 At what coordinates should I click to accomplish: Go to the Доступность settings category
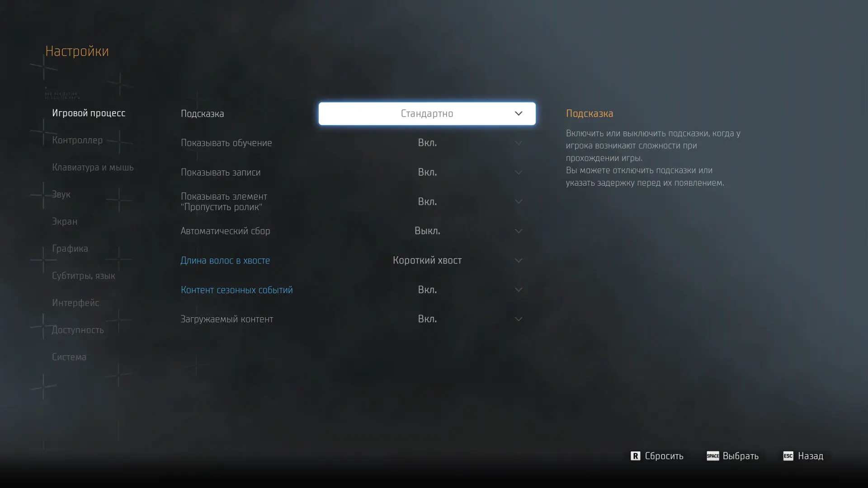78,330
